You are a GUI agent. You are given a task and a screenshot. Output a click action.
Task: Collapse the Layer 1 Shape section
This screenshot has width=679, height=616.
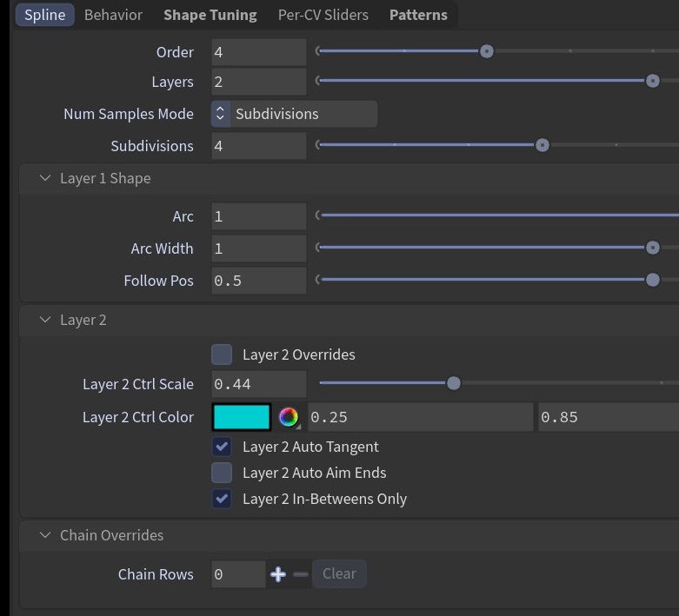[x=45, y=178]
